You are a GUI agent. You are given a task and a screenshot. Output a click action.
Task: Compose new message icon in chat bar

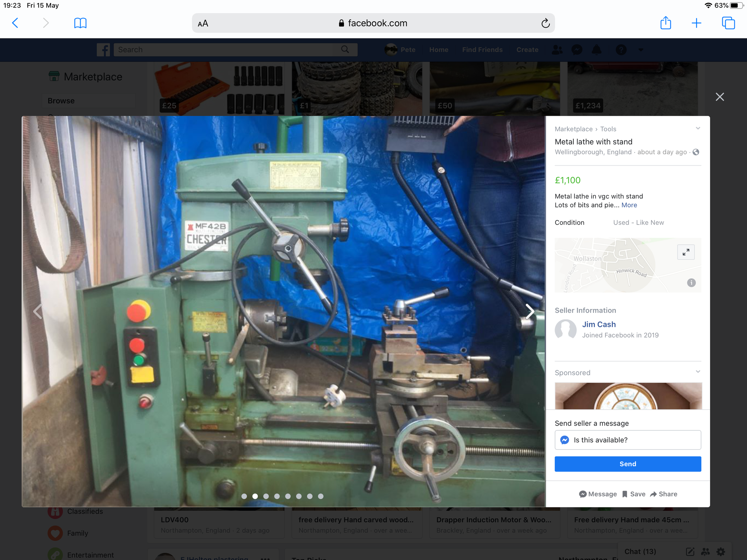(690, 551)
